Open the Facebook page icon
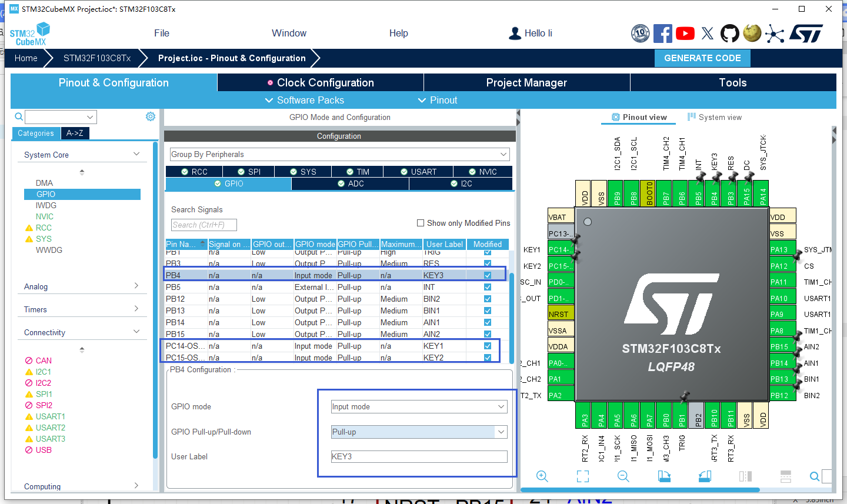Viewport: 847px width, 504px height. point(663,34)
